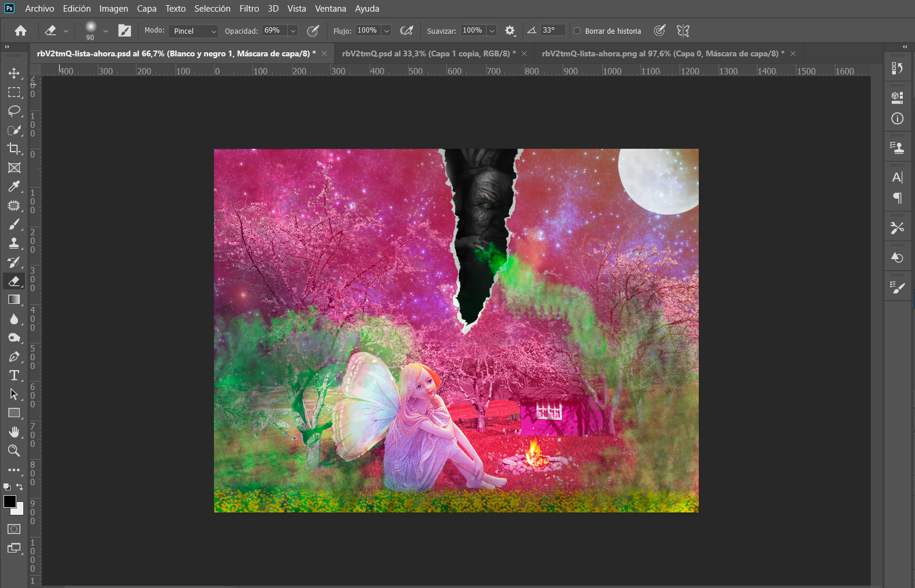Click the white background color swatch

coord(20,511)
